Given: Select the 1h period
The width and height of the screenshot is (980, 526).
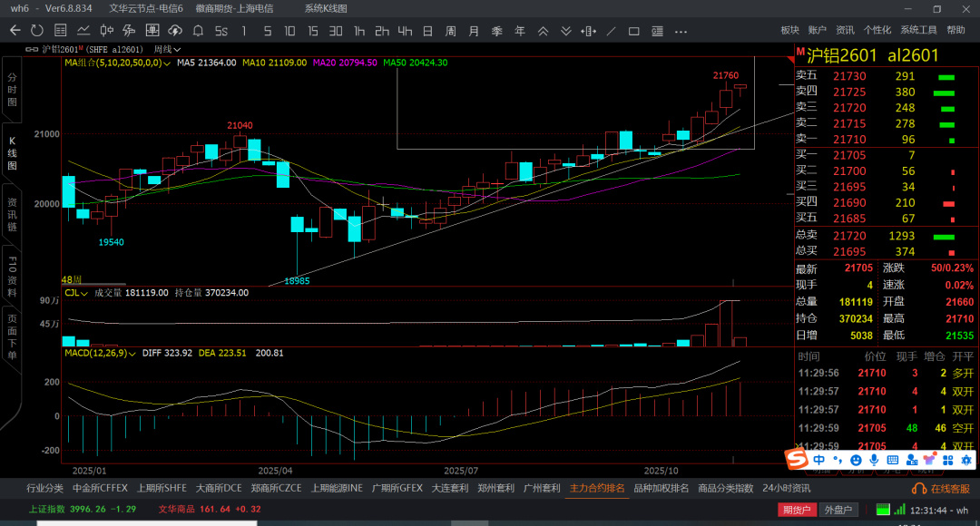Looking at the screenshot, I should coord(359,31).
